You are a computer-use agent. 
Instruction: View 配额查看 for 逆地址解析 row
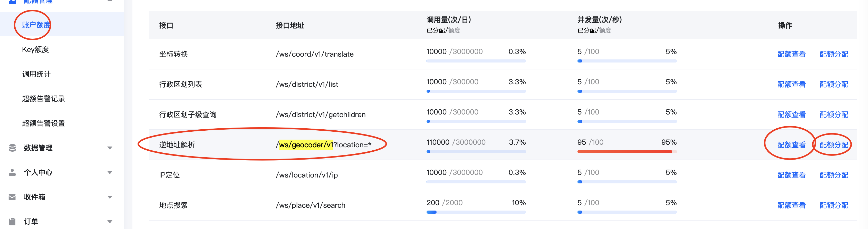pos(791,145)
